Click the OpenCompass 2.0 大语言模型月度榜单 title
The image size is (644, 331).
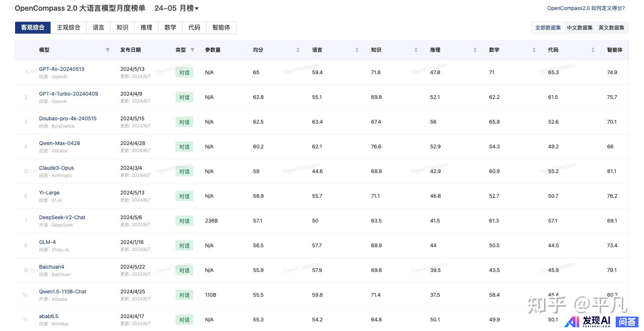point(80,8)
